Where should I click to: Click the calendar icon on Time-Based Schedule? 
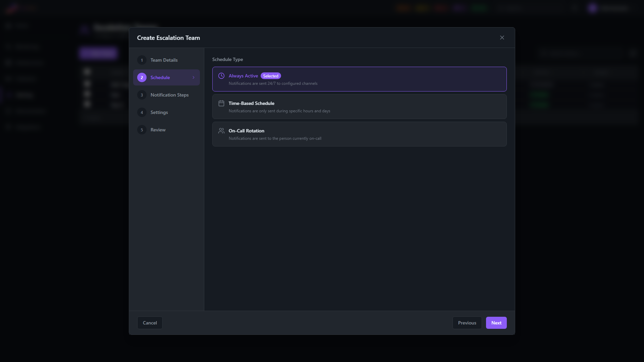pyautogui.click(x=221, y=103)
